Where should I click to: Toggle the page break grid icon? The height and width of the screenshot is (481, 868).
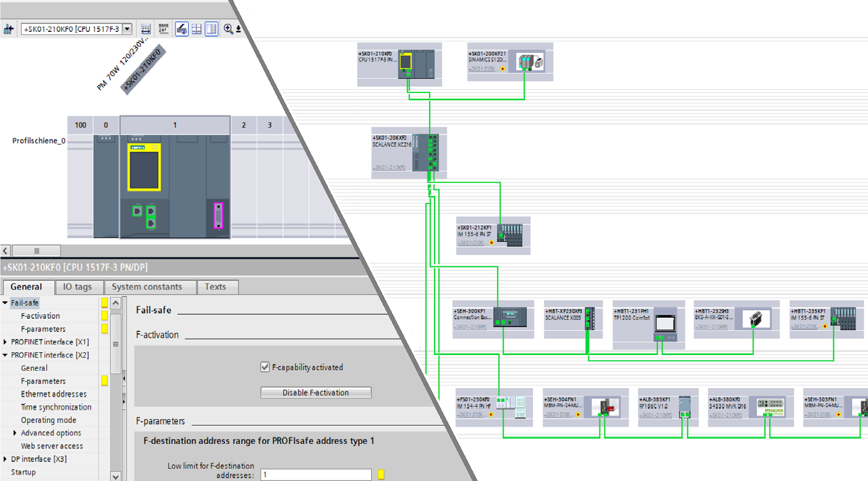197,29
